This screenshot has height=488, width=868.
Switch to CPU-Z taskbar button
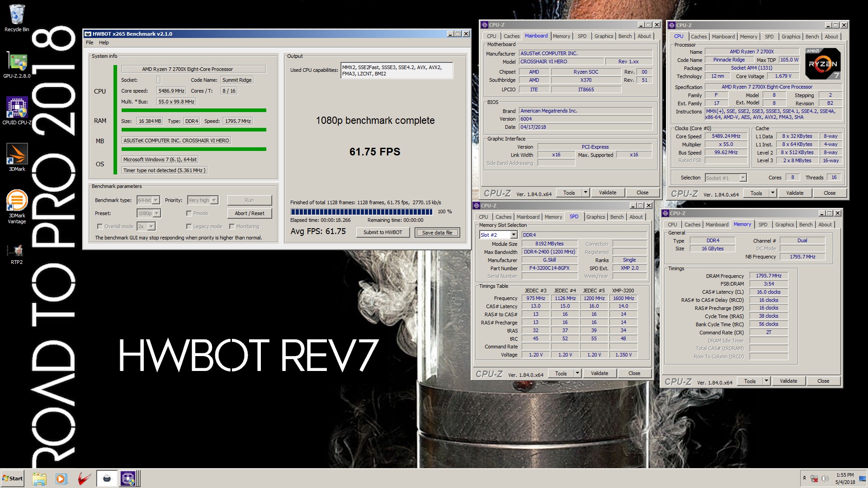pyautogui.click(x=128, y=479)
